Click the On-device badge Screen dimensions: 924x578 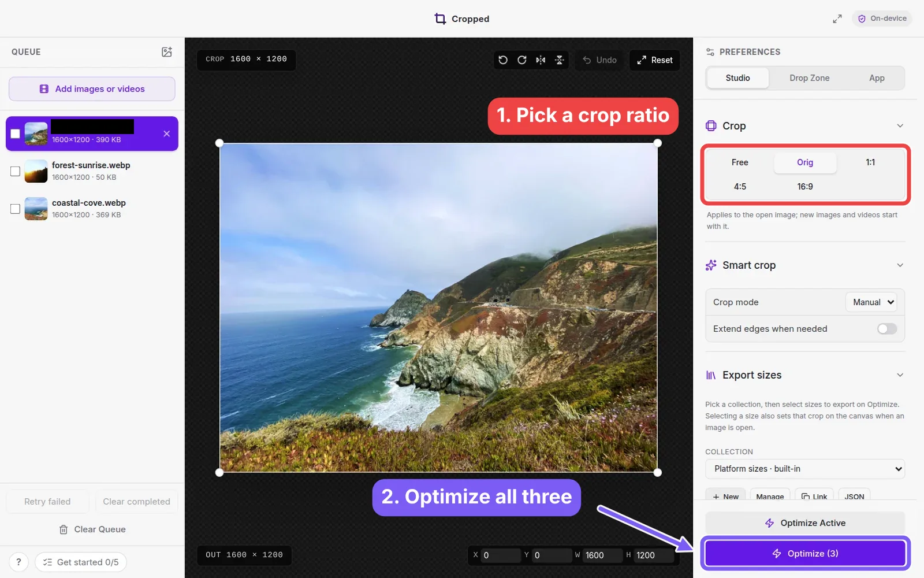click(882, 18)
